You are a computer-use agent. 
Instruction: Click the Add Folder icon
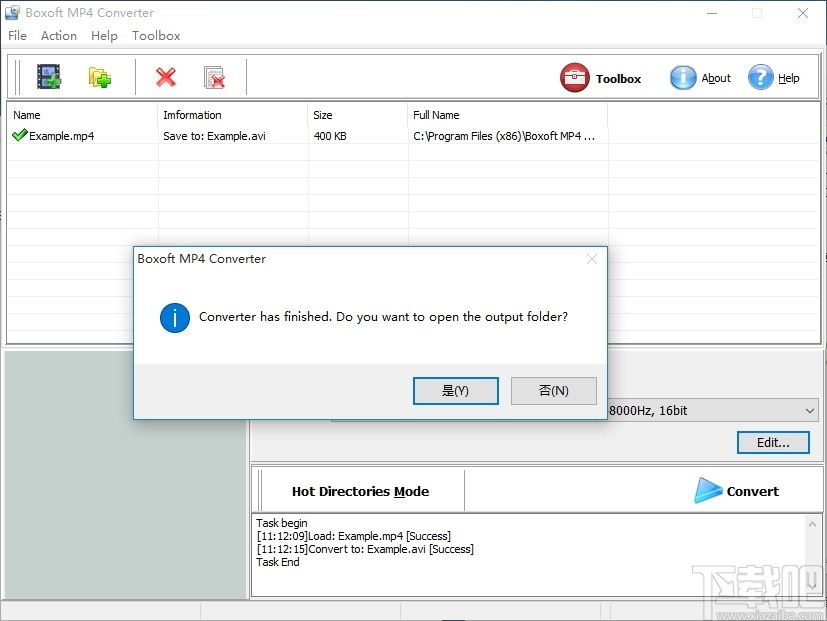(x=99, y=75)
